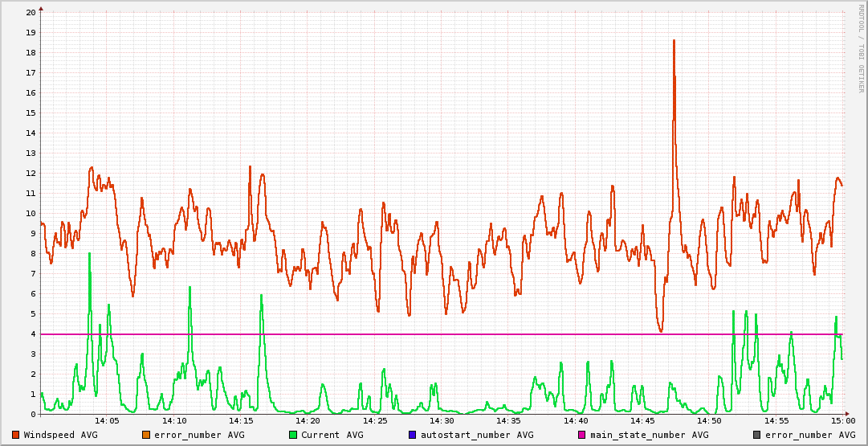Click the 14:05 time axis label
Viewport: 868px width, 446px height.
click(x=108, y=420)
